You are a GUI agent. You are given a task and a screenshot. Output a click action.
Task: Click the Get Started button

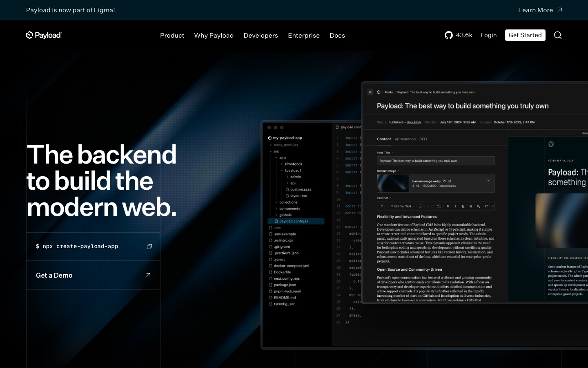(x=525, y=35)
